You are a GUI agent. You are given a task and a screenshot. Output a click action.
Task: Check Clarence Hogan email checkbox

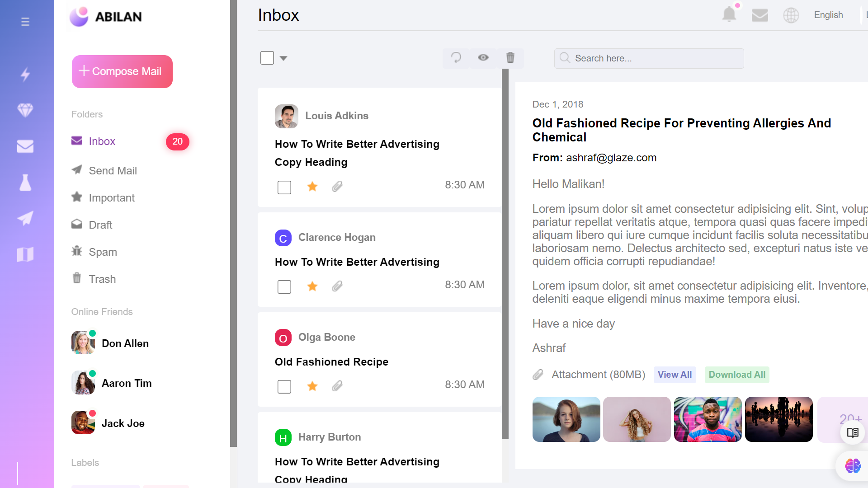tap(284, 287)
